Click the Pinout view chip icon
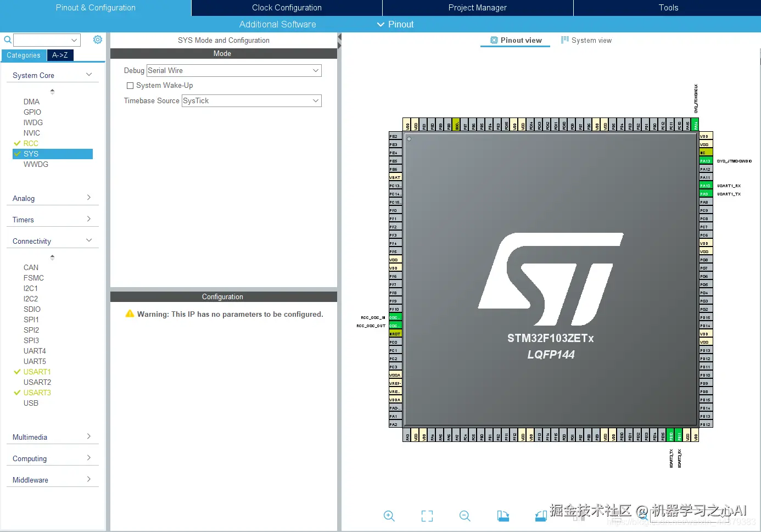The image size is (761, 532). coord(494,40)
